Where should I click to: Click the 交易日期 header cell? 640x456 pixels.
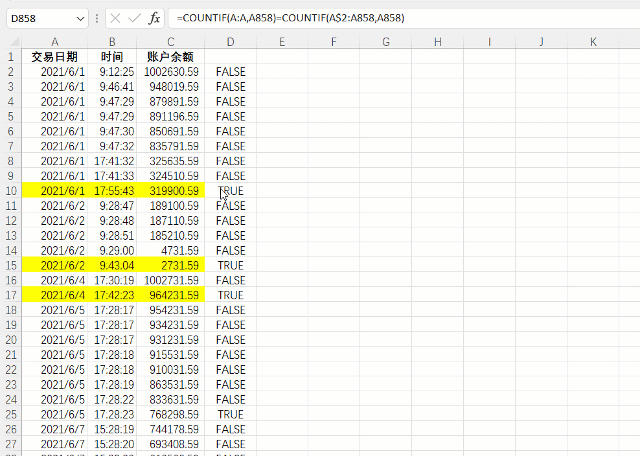point(55,57)
